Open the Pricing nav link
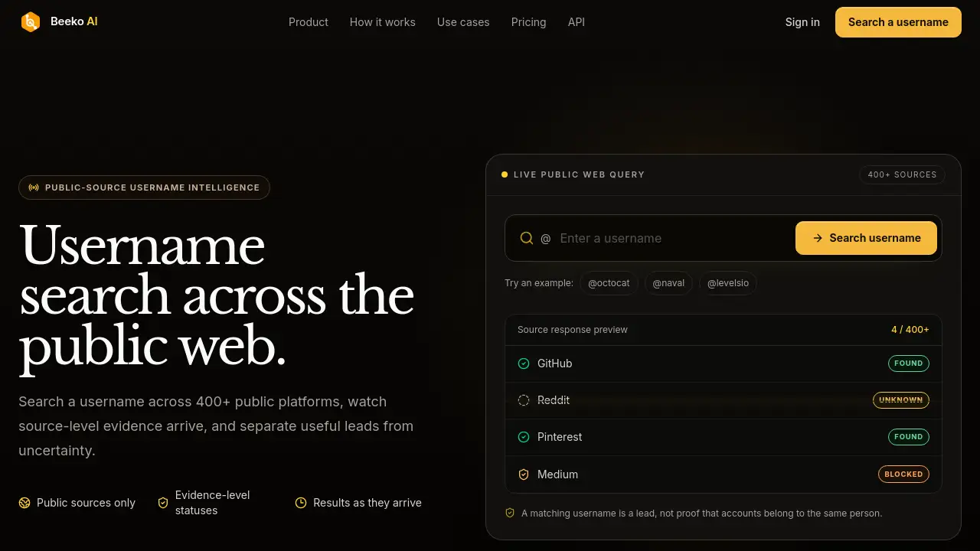The image size is (980, 551). click(x=529, y=22)
